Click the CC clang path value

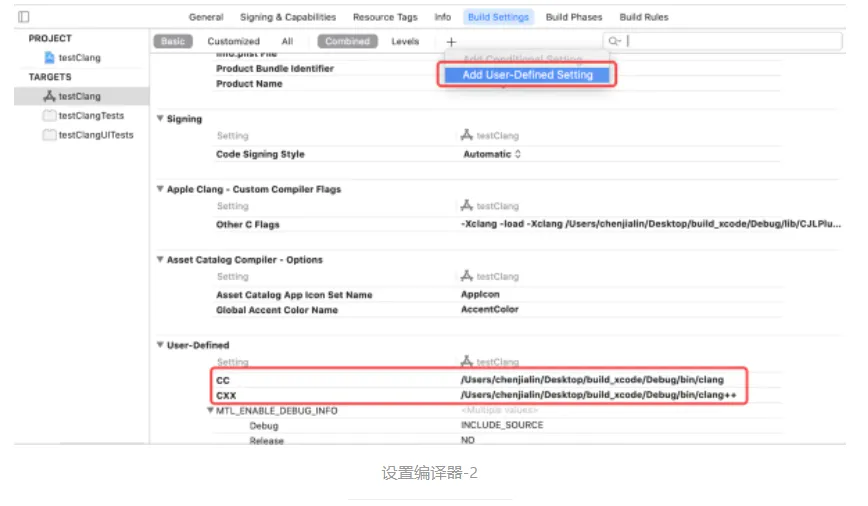click(592, 380)
